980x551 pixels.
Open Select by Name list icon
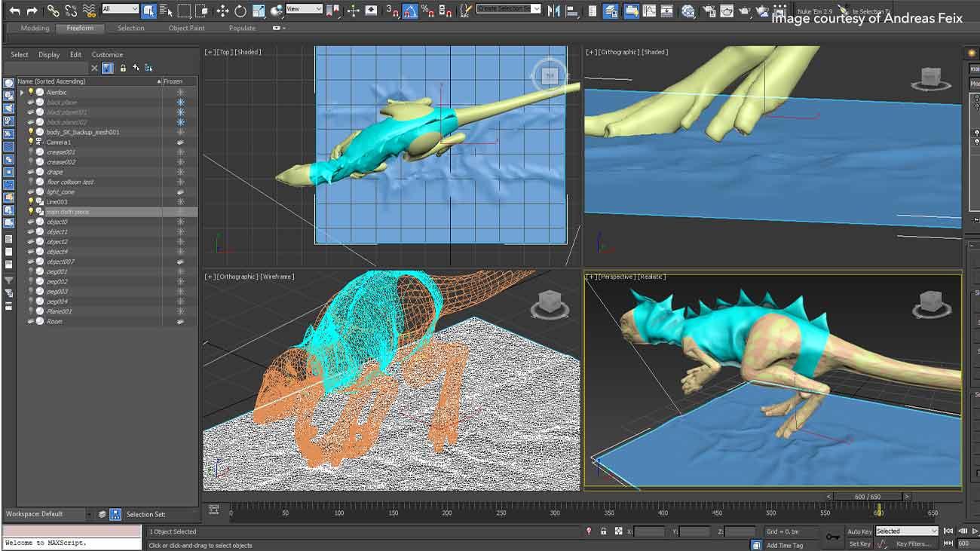click(166, 11)
